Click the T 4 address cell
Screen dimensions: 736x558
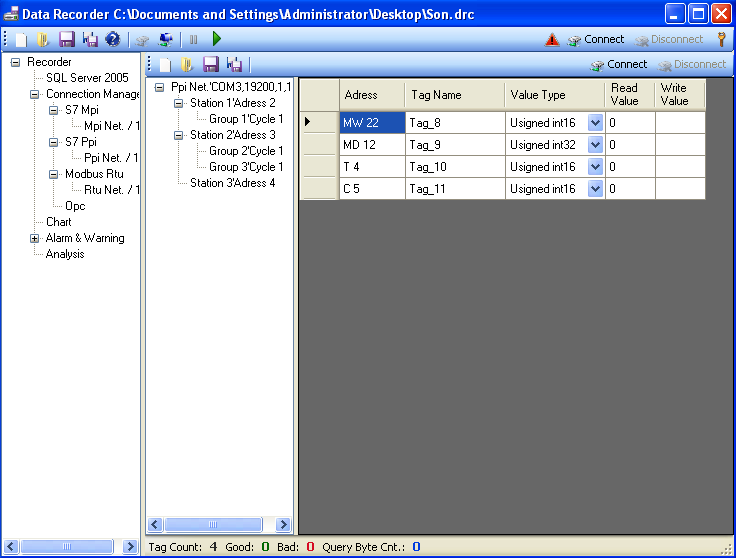click(372, 167)
